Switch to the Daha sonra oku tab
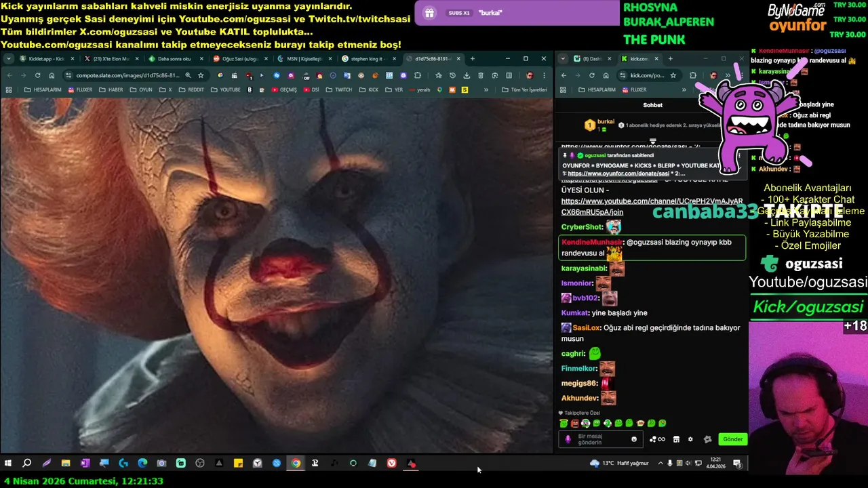 click(175, 59)
